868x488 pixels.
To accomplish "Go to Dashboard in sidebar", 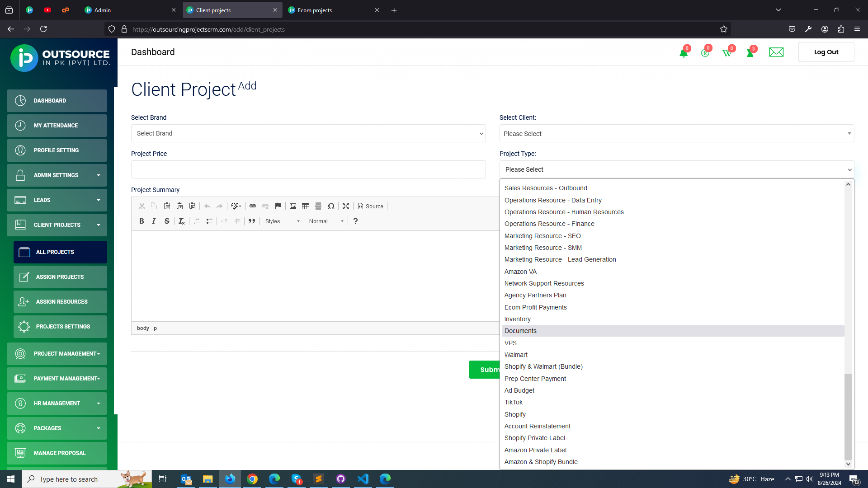I will (57, 101).
